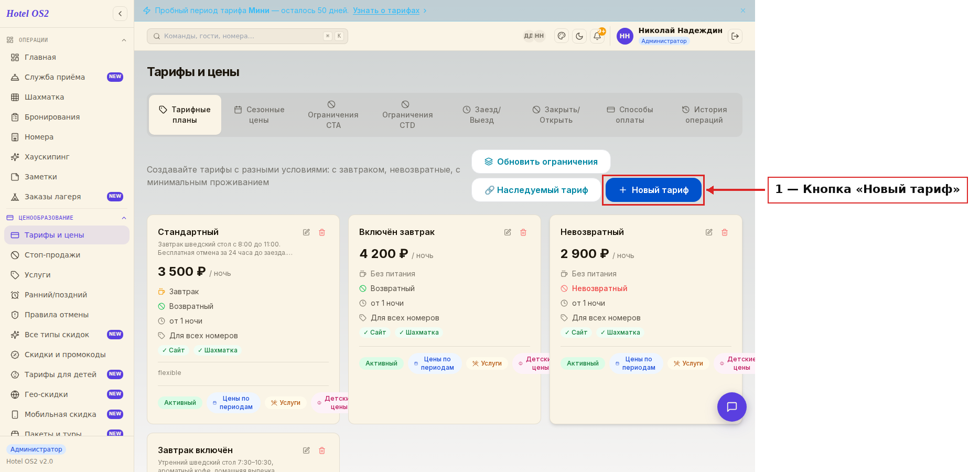
Task: Toggle dark mode moon icon
Action: 579,36
